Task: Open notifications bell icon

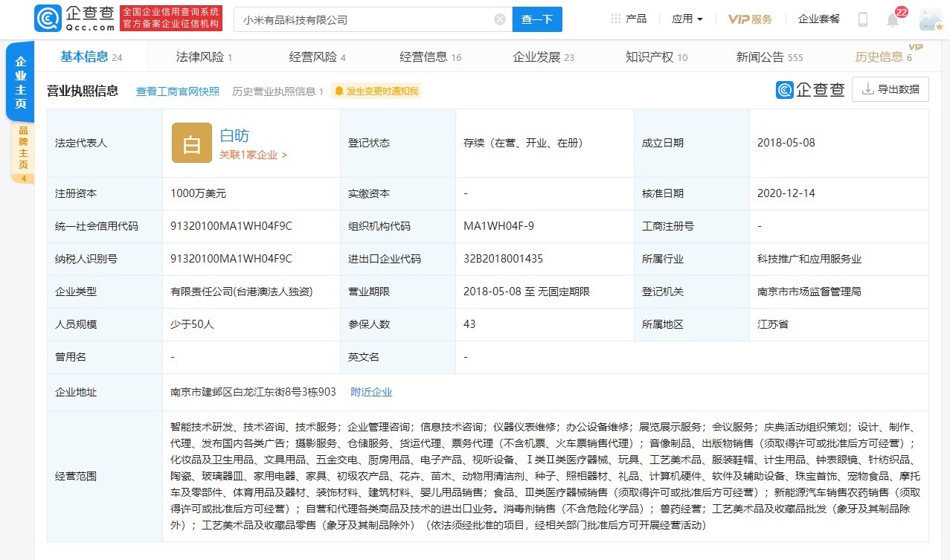Action: click(x=893, y=19)
